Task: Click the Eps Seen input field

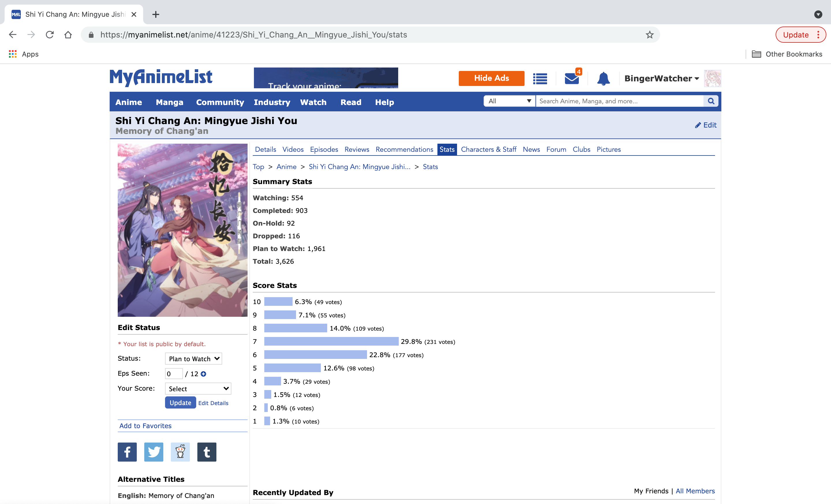Action: (173, 374)
